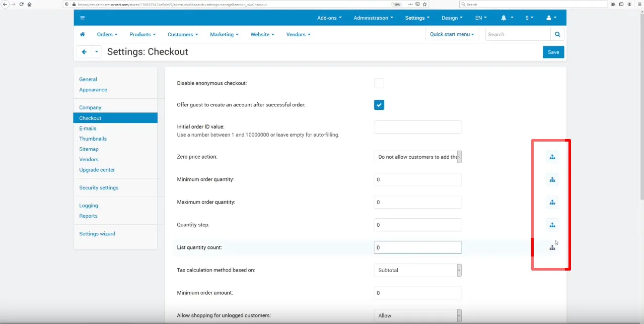Click the storefront override icon for List quantity count
This screenshot has height=324, width=644.
pos(552,247)
